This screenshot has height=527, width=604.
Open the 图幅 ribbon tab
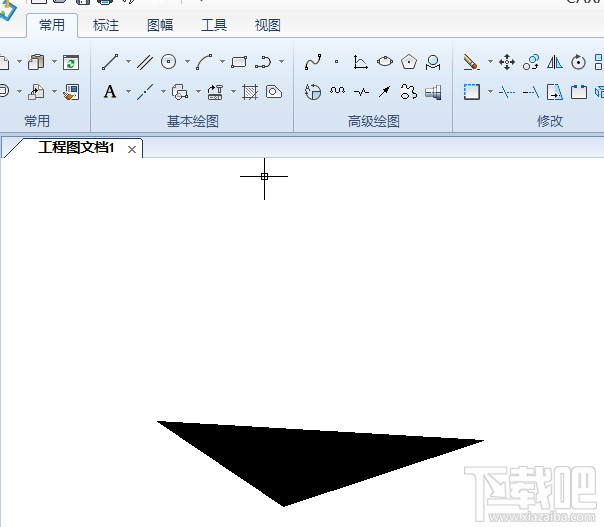pyautogui.click(x=160, y=25)
